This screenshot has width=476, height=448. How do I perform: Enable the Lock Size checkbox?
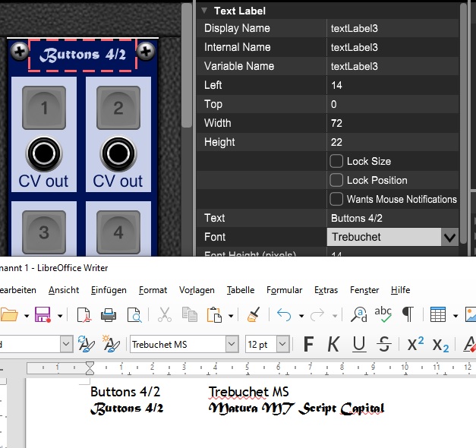click(x=336, y=161)
